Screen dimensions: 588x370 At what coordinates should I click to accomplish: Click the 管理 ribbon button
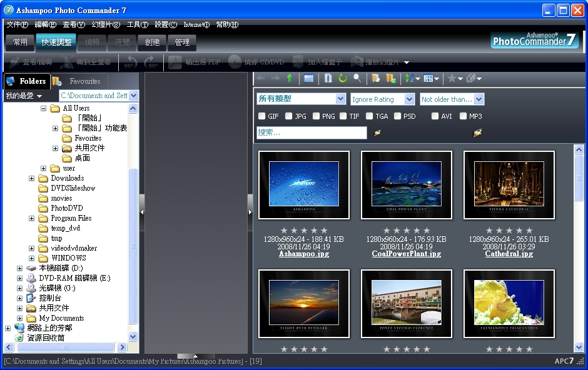click(x=182, y=42)
